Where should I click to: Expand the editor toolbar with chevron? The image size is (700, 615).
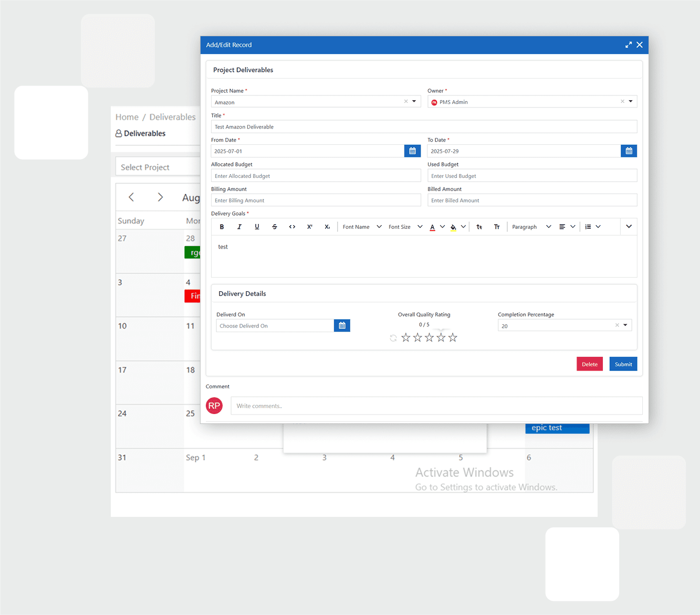click(x=629, y=227)
